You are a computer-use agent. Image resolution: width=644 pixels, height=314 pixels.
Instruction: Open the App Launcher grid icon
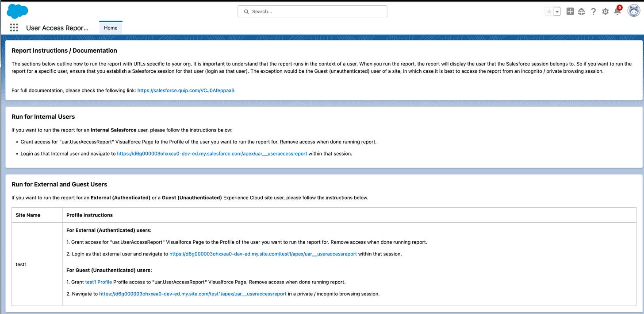tap(14, 28)
